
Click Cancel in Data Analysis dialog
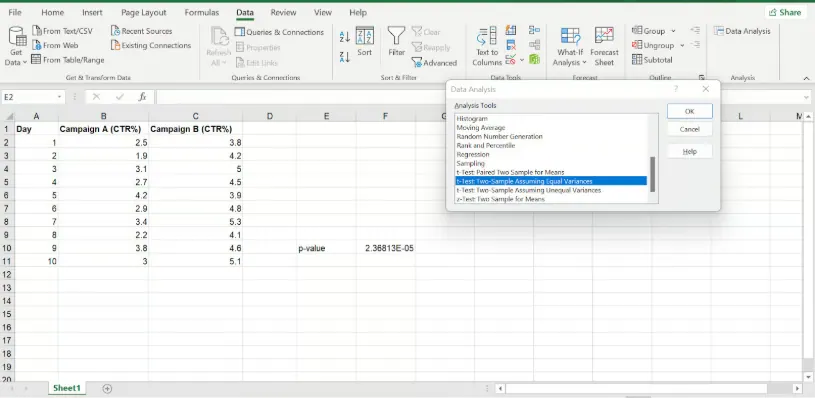[690, 129]
